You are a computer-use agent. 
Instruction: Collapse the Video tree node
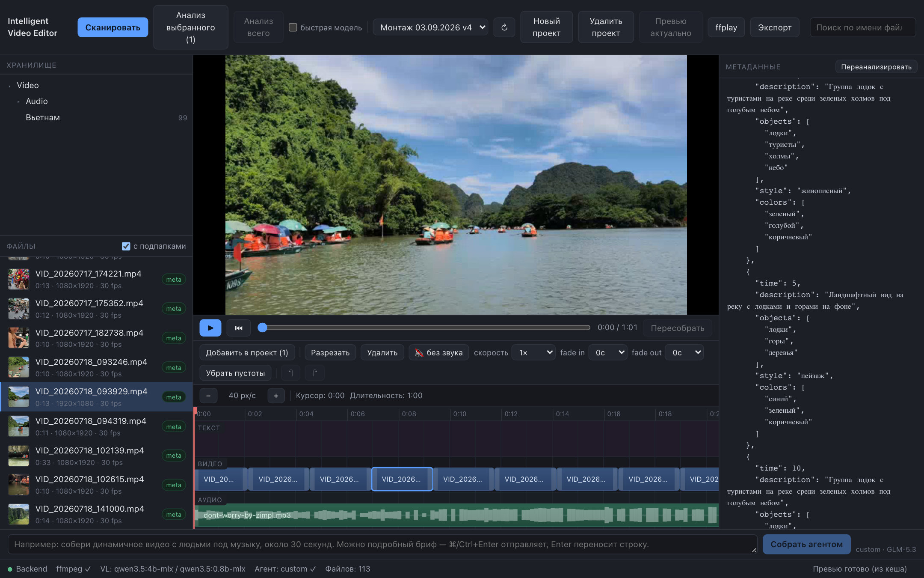click(9, 86)
